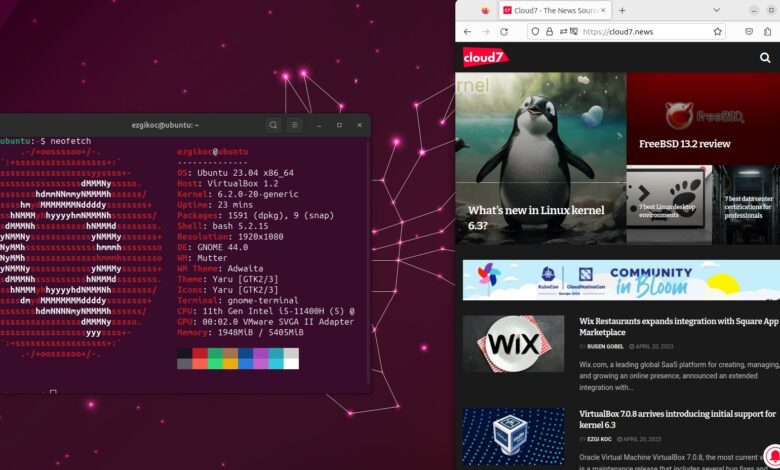The width and height of the screenshot is (780, 470).
Task: Click the April 20, 2023 date under Wix article
Action: click(x=651, y=347)
